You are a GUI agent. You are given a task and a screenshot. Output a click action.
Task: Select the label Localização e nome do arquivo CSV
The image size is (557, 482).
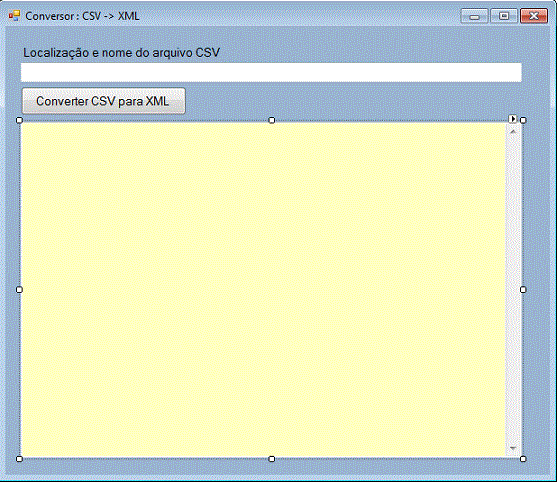coord(121,53)
